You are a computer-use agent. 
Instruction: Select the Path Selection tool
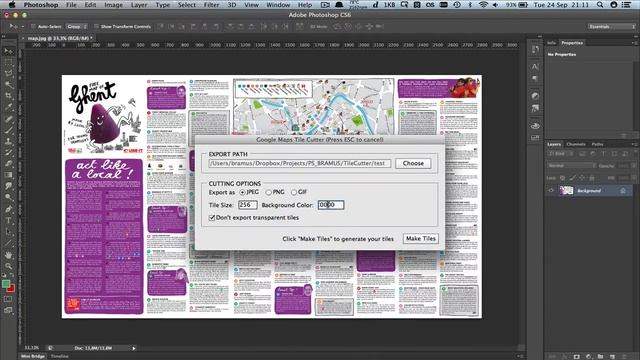point(9,231)
